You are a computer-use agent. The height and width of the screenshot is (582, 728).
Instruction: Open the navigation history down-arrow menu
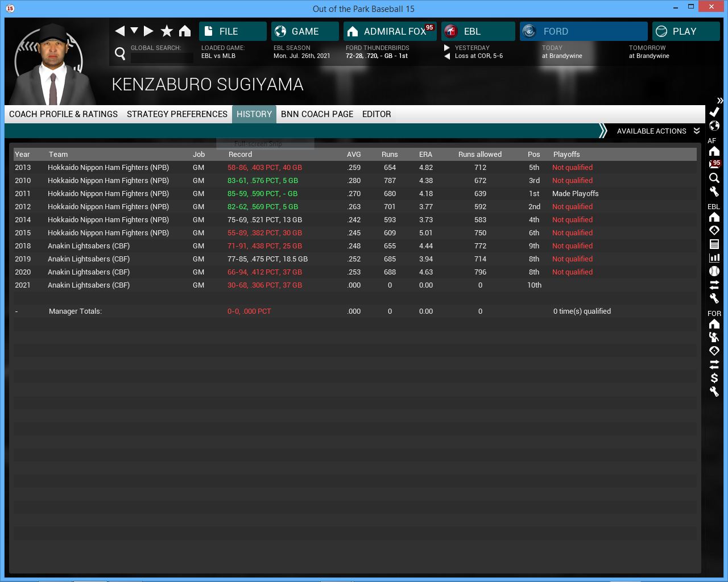pyautogui.click(x=134, y=31)
